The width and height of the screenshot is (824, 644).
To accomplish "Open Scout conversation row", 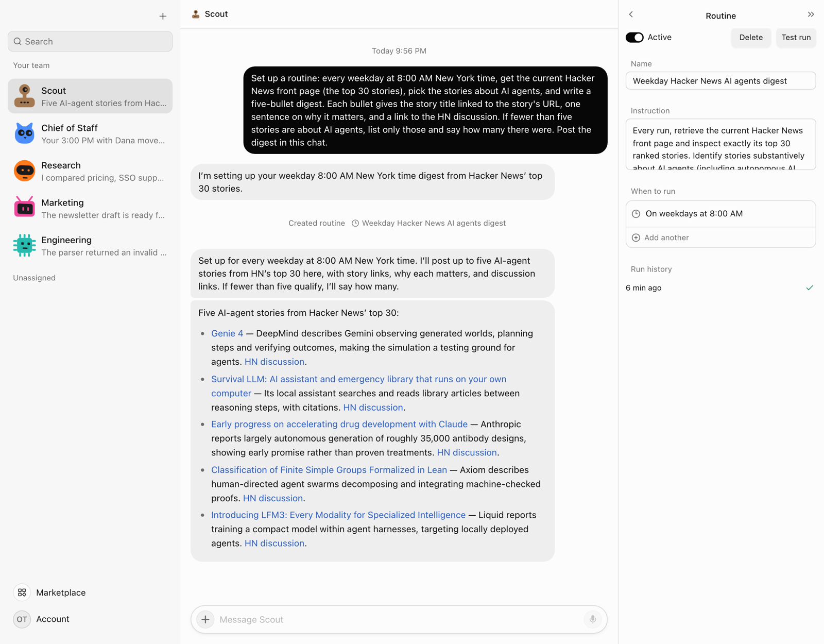I will [x=90, y=96].
